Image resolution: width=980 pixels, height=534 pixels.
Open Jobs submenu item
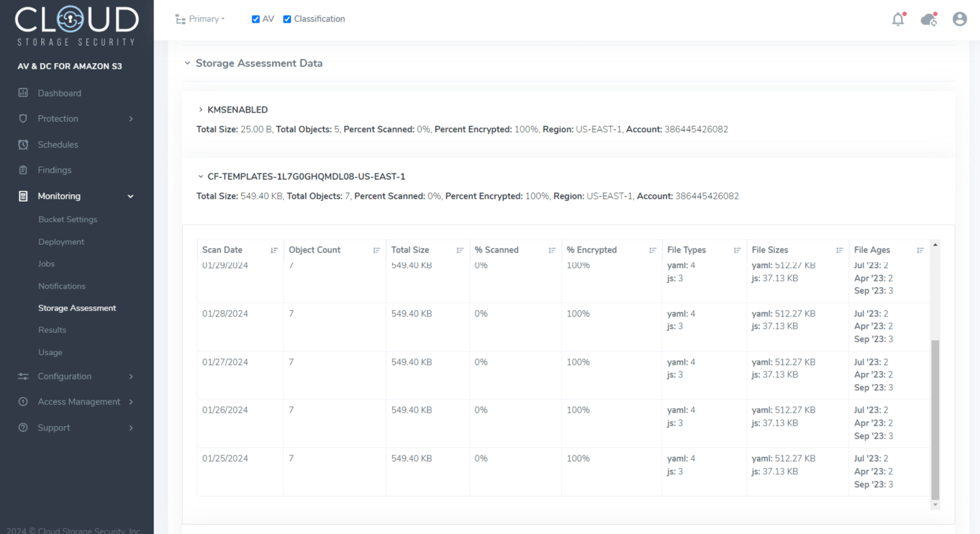[x=46, y=264]
